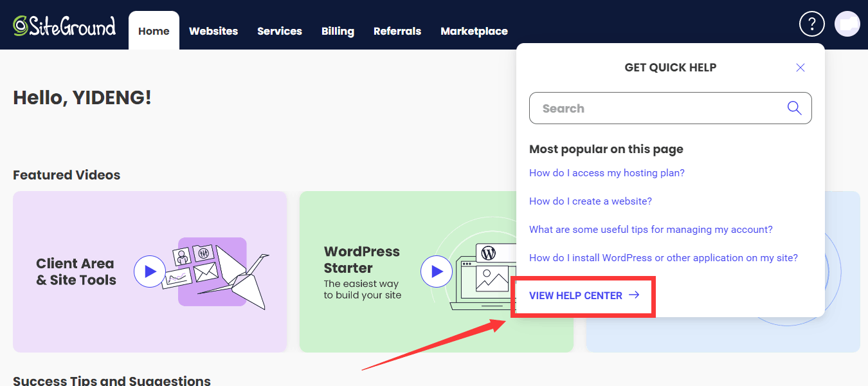The image size is (868, 386).
Task: Open "How do I create a website?" link
Action: 590,201
